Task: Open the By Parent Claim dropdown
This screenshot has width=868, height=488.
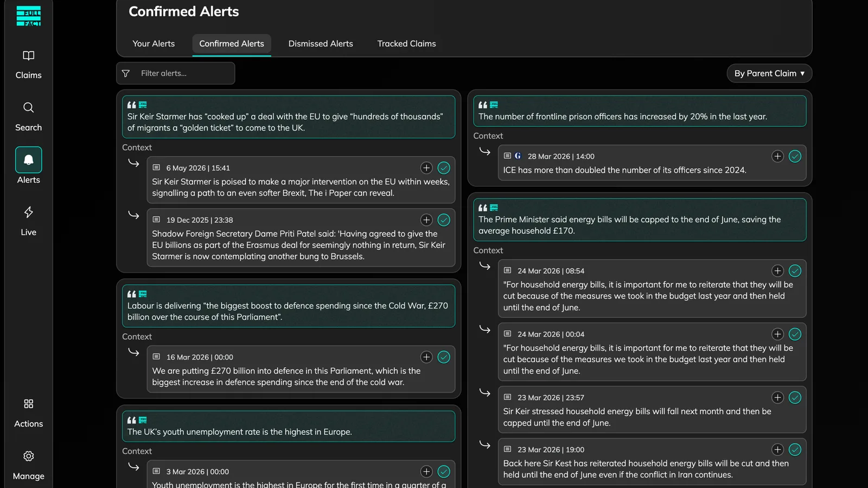Action: click(769, 73)
